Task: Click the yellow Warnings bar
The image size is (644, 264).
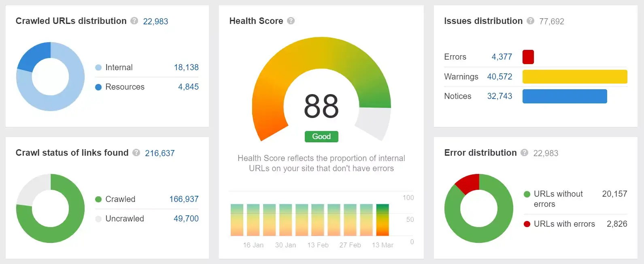Action: (575, 77)
